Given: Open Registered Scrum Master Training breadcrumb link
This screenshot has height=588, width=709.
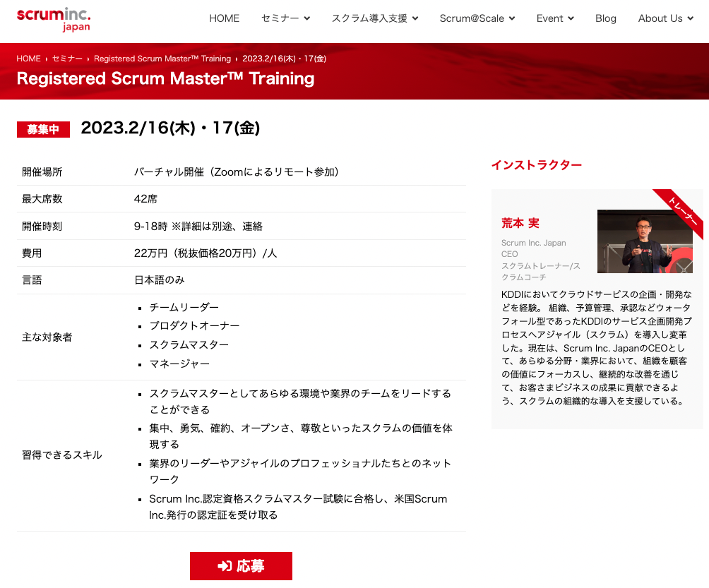Looking at the screenshot, I should coord(162,59).
